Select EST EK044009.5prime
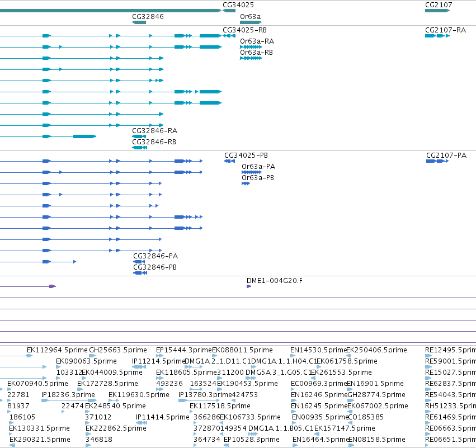Image resolution: width=476 pixels, height=448 pixels. click(x=112, y=372)
